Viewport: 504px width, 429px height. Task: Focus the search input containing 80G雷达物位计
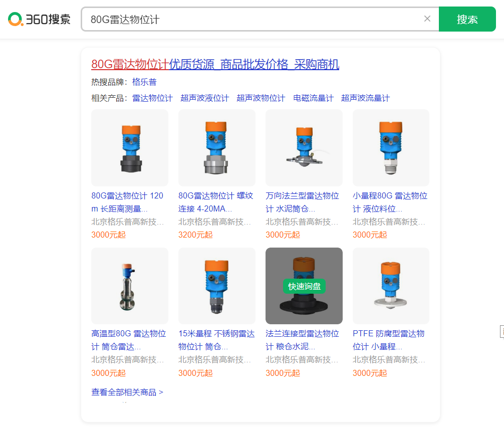250,20
